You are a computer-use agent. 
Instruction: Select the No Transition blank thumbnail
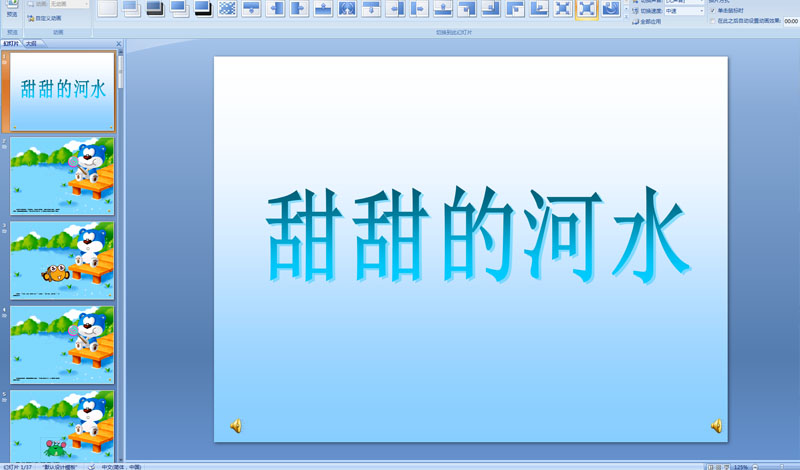tap(108, 8)
